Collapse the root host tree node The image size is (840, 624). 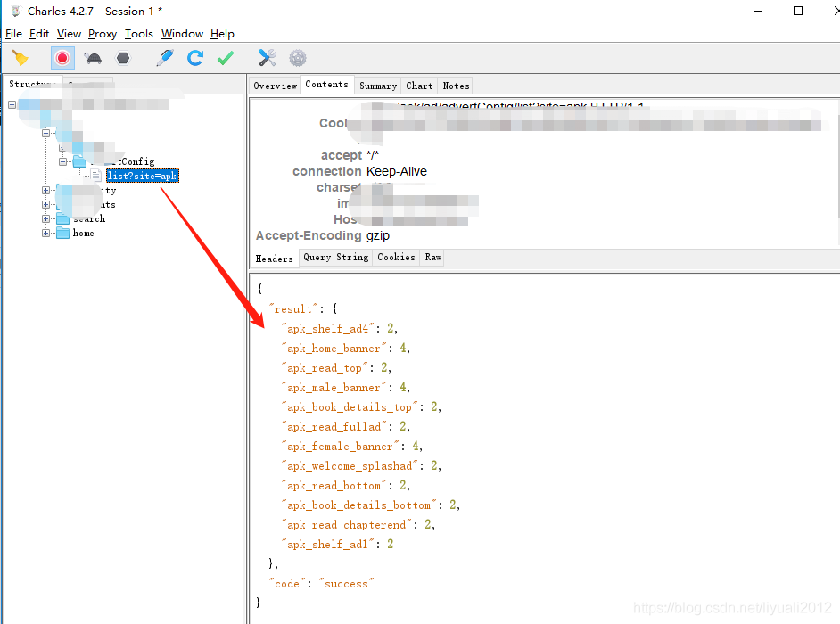(12, 104)
